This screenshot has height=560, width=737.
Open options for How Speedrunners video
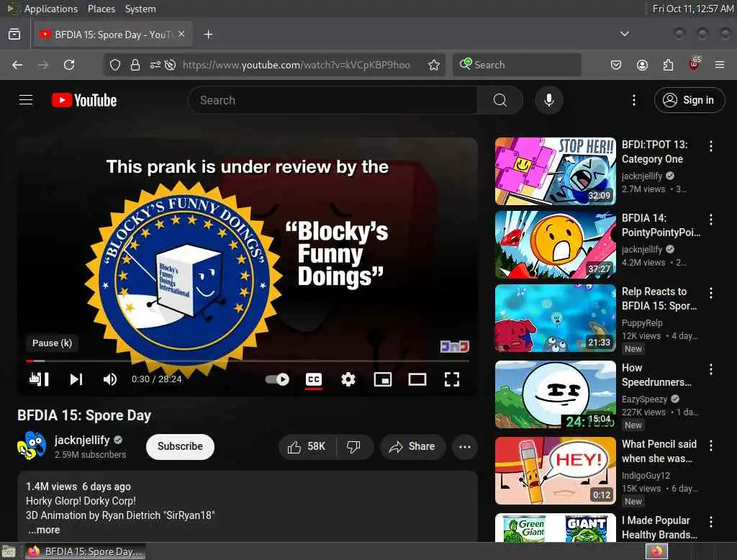[x=710, y=369]
